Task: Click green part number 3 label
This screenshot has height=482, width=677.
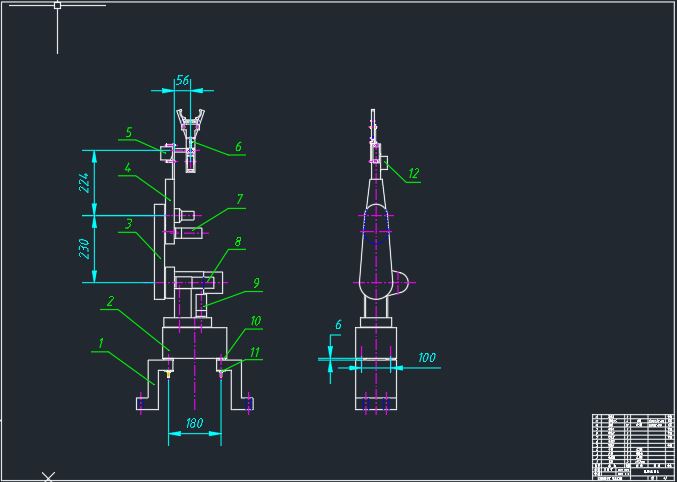Action: [128, 224]
